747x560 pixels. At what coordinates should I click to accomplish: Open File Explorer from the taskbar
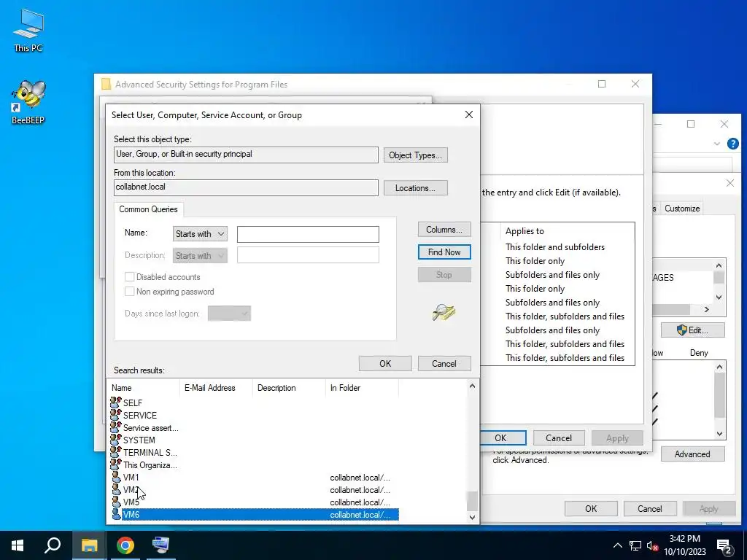[89, 545]
